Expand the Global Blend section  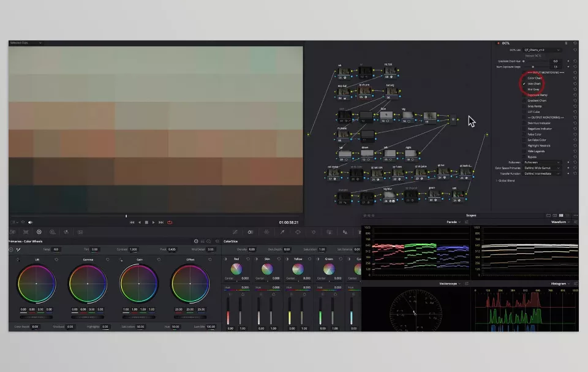coord(505,181)
